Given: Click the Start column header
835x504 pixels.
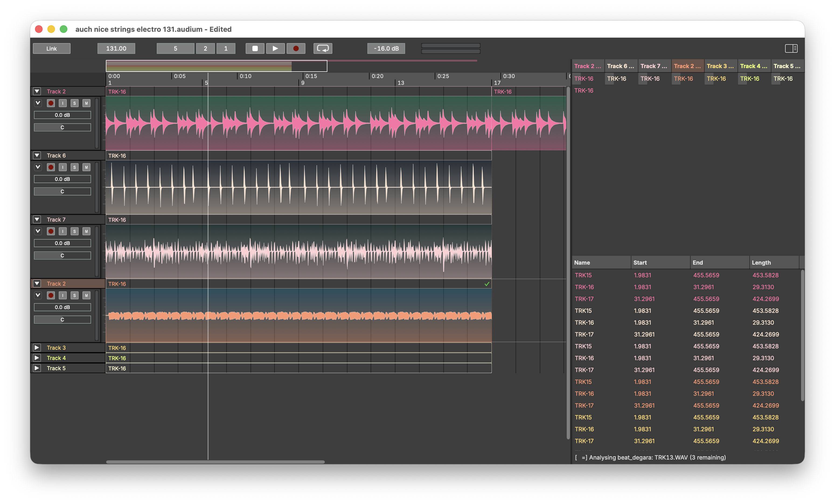Looking at the screenshot, I should pos(660,262).
